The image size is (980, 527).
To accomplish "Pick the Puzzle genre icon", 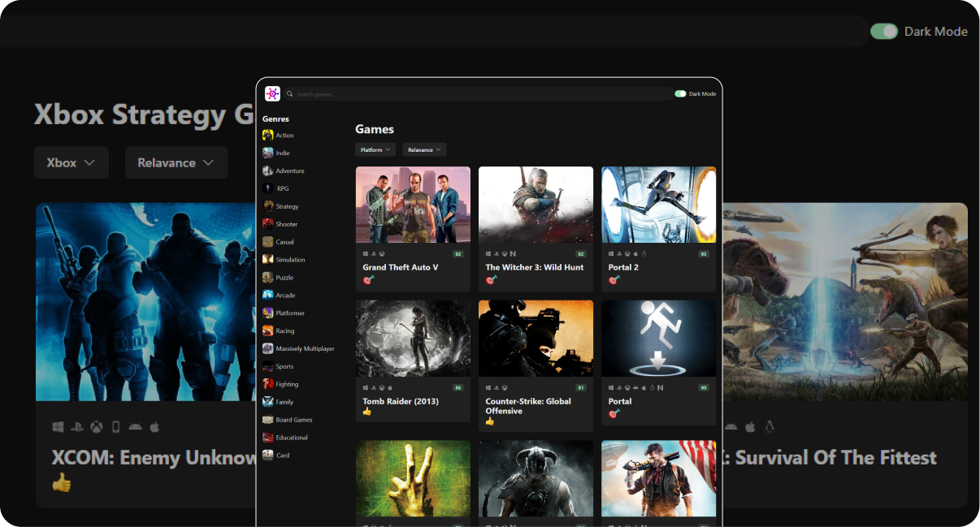I will point(268,278).
